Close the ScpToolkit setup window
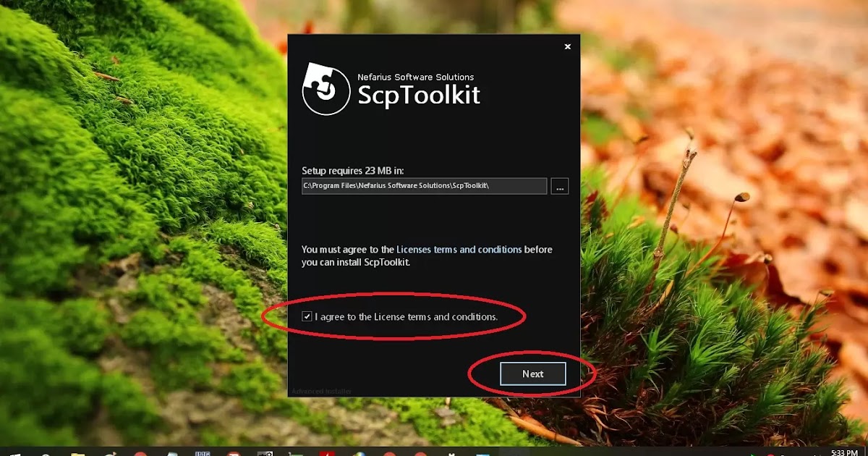 coord(567,46)
